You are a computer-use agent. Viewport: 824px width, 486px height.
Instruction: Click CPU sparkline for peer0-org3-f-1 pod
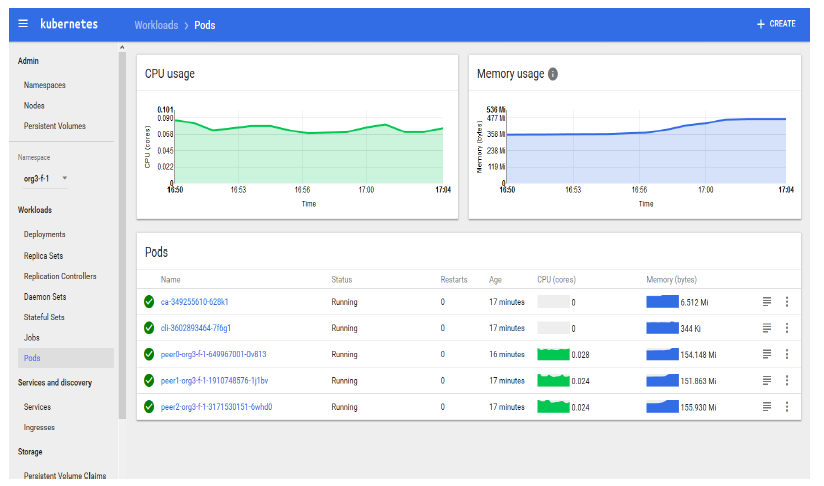pyautogui.click(x=553, y=354)
